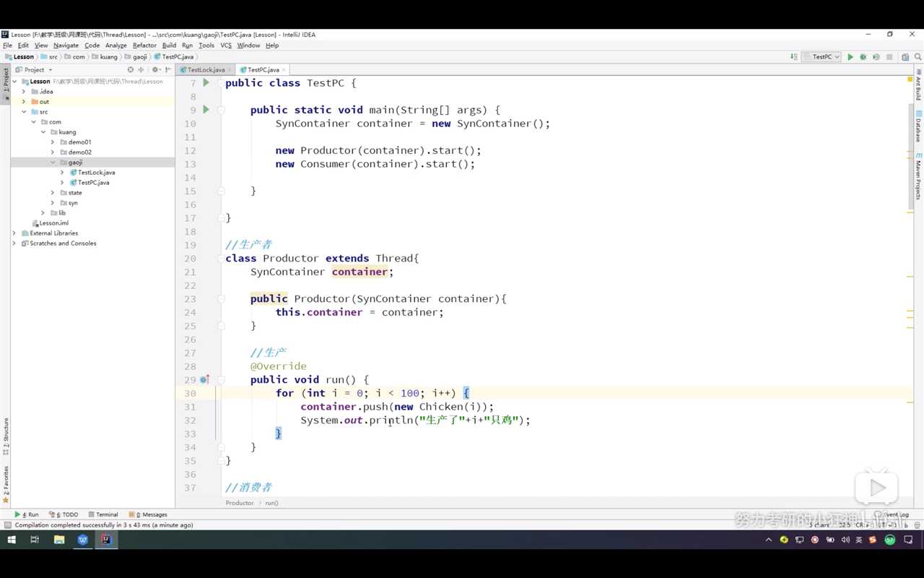Click the Productor breadcrumb below editor
The width and height of the screenshot is (924, 578).
pos(240,503)
